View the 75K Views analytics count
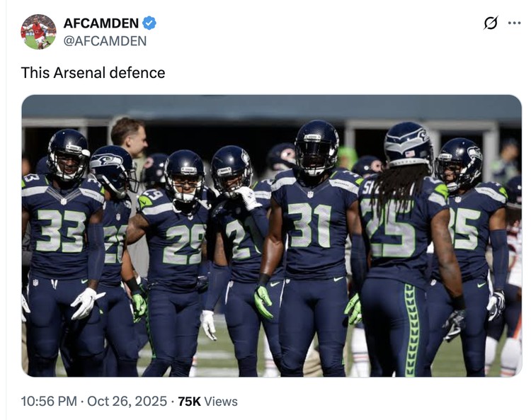531x420 pixels. pyautogui.click(x=207, y=402)
